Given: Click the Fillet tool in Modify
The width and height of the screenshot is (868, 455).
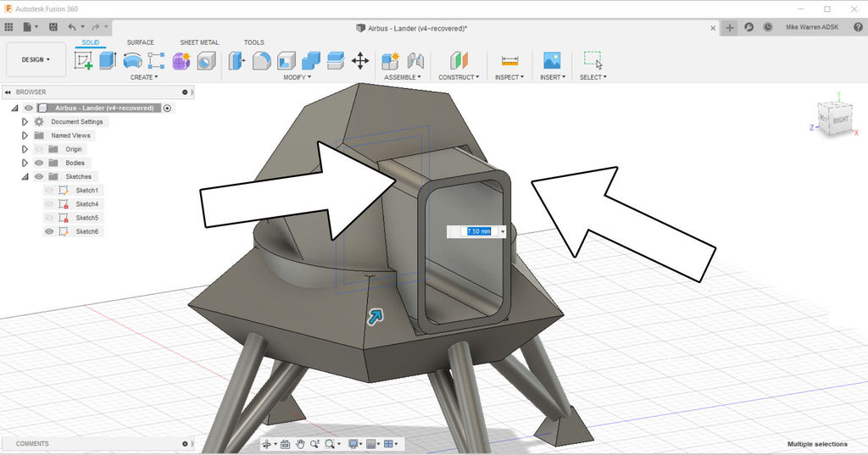Looking at the screenshot, I should pos(262,61).
